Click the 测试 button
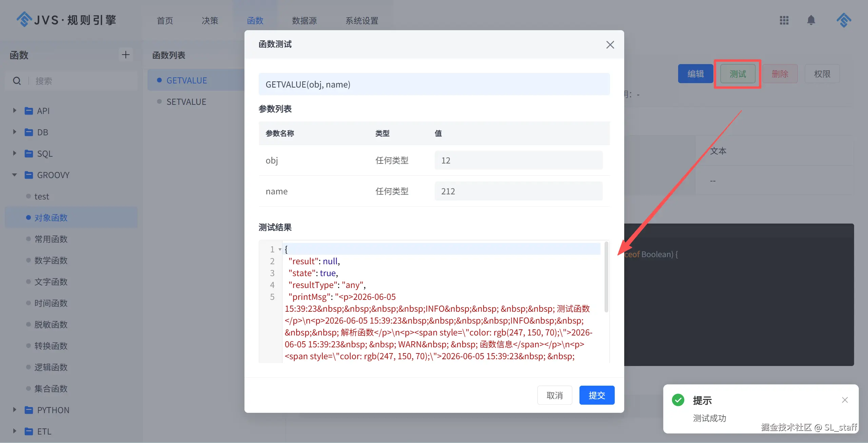Image resolution: width=868 pixels, height=443 pixels. coord(738,74)
